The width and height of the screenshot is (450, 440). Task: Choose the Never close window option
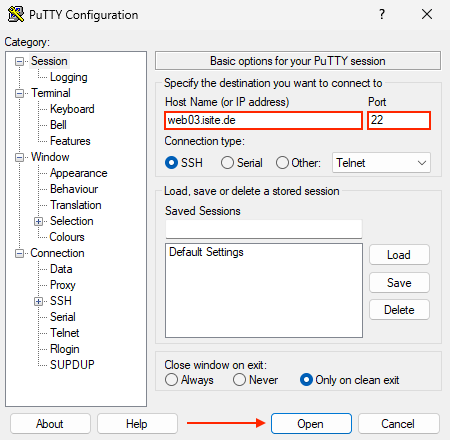(x=239, y=379)
